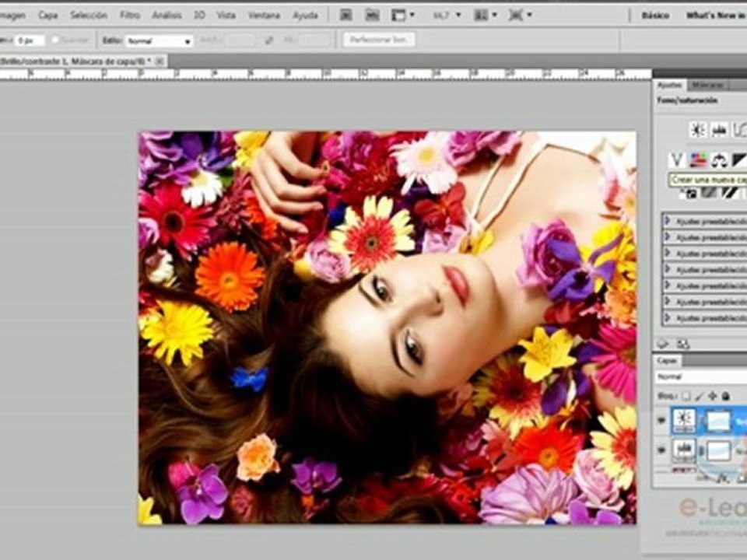Launch Bridge from the application bar
Image resolution: width=747 pixels, height=560 pixels.
click(x=345, y=16)
